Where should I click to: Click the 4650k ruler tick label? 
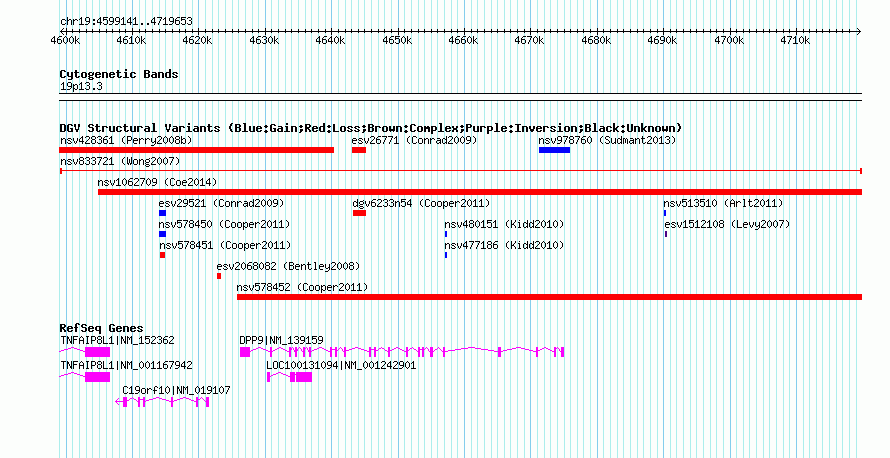tap(397, 41)
